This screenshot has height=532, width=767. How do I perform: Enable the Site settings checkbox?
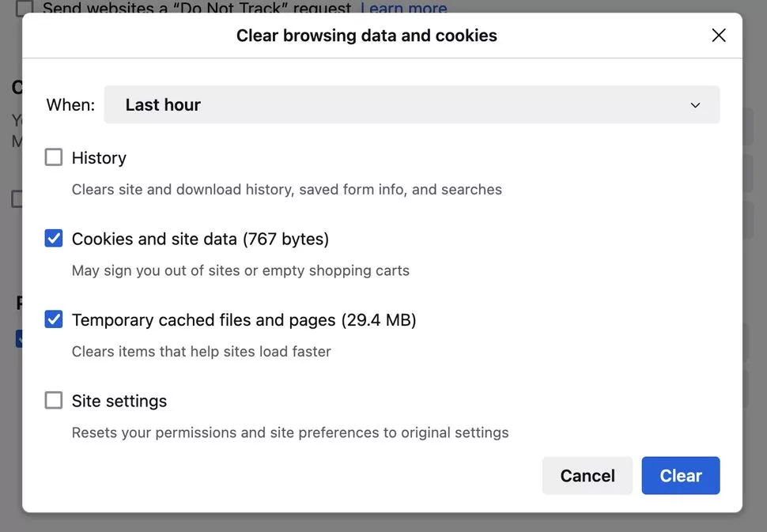click(x=53, y=400)
